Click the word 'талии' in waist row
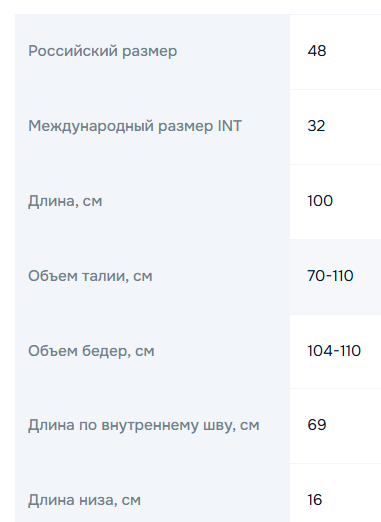The height and width of the screenshot is (522, 381). click(105, 276)
